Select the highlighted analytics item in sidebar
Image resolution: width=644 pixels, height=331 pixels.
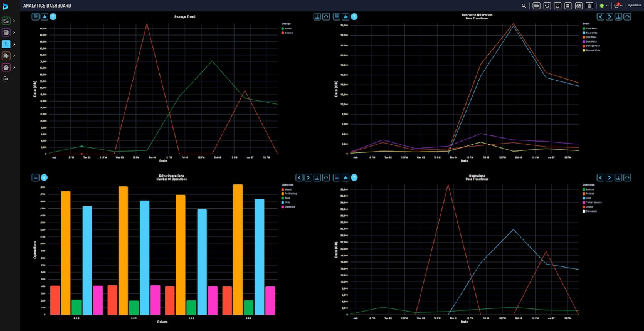point(6,44)
